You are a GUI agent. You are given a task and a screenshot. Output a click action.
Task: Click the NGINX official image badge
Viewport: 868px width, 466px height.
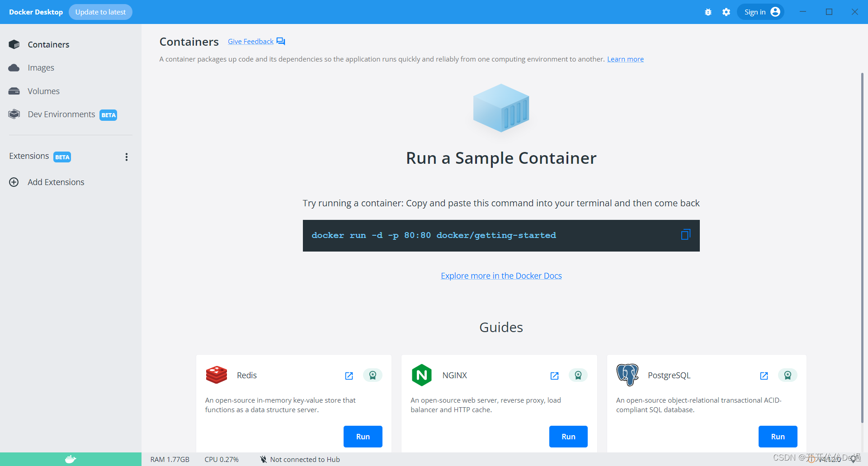(578, 375)
